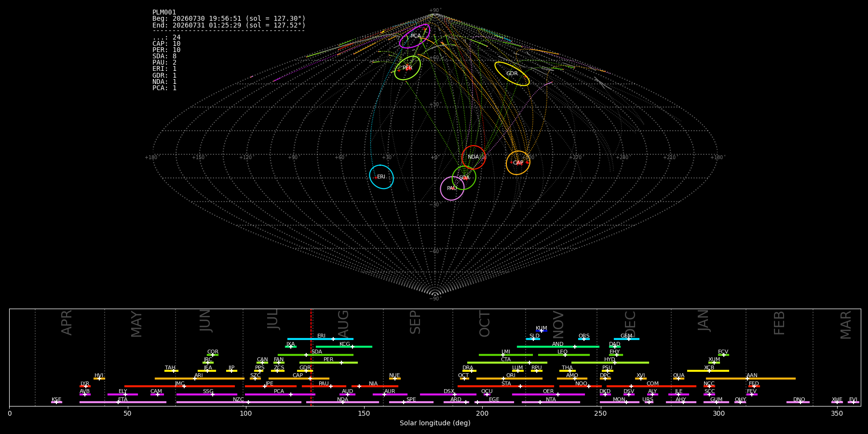Viewport: 868px width, 434px height.
Task: Select the KCG green activity bar
Action: [344, 347]
